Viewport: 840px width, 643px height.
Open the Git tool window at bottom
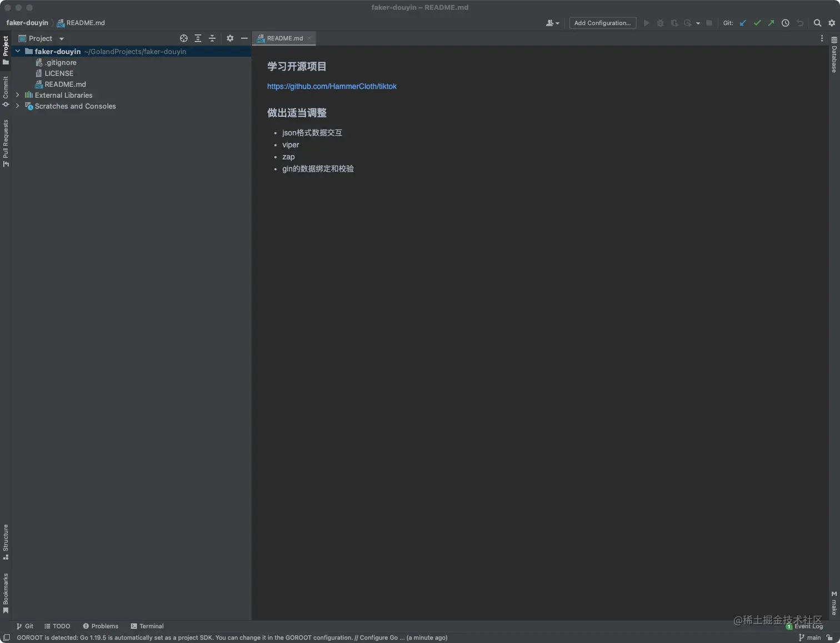pyautogui.click(x=25, y=626)
